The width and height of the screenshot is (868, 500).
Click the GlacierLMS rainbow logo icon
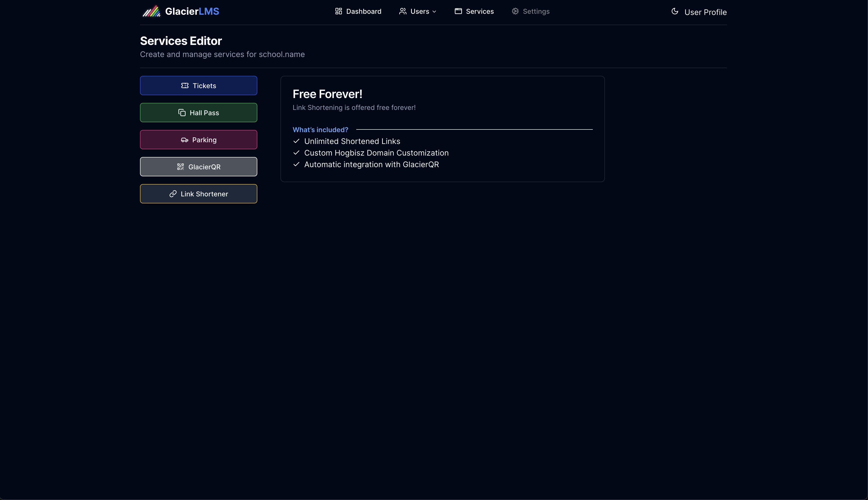pyautogui.click(x=151, y=11)
